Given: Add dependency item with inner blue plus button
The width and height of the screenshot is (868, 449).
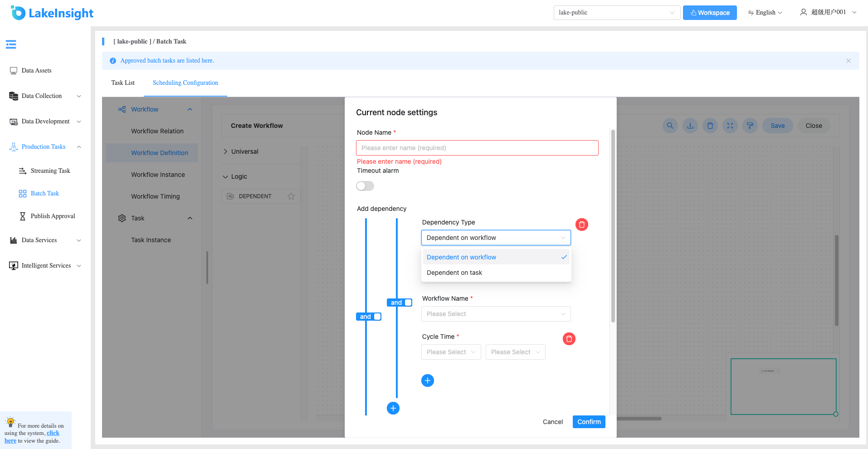Looking at the screenshot, I should (x=428, y=381).
